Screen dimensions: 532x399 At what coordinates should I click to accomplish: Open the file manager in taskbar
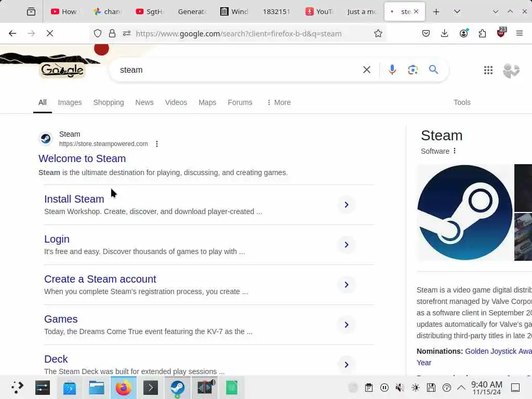tap(97, 388)
